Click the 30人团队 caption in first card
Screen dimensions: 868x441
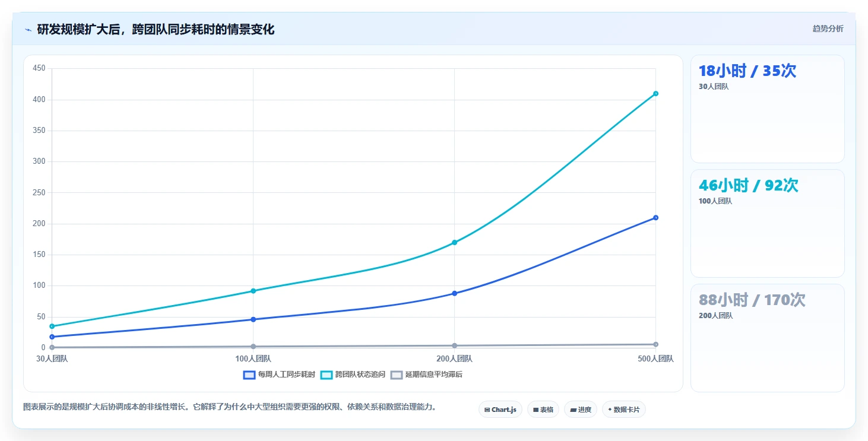[x=714, y=86]
